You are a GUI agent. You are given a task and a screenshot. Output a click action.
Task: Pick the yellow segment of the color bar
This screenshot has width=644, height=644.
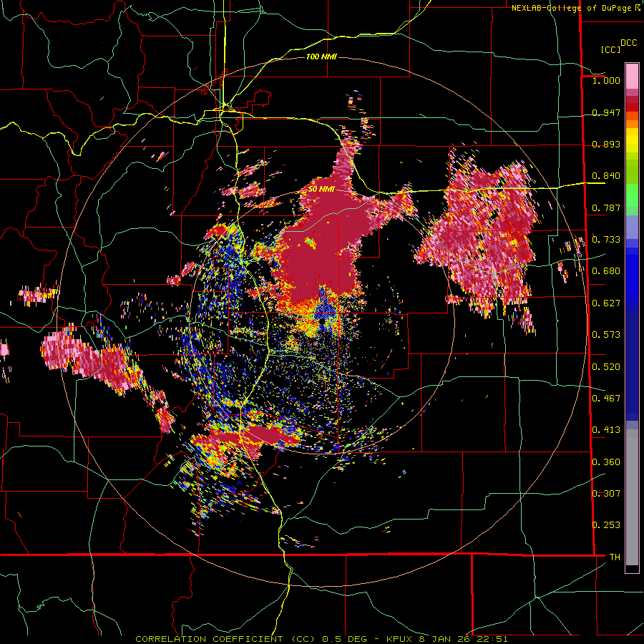632,141
